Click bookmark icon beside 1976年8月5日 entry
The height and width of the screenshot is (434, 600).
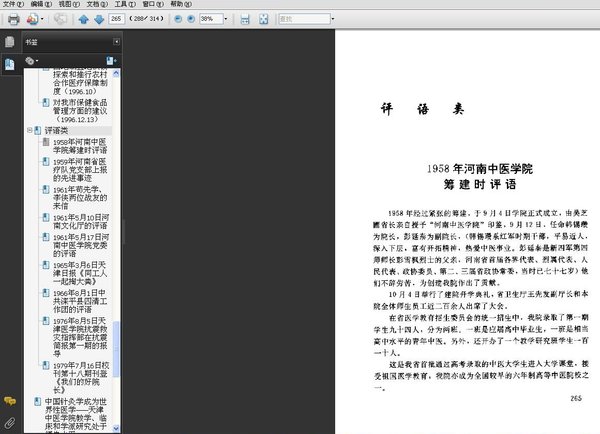point(46,321)
